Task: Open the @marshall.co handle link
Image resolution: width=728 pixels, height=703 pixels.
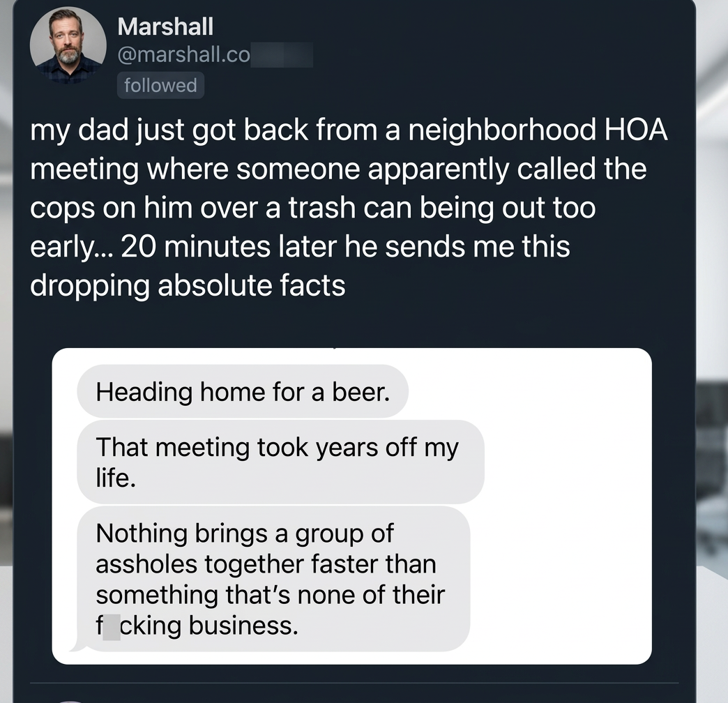Action: pos(183,55)
